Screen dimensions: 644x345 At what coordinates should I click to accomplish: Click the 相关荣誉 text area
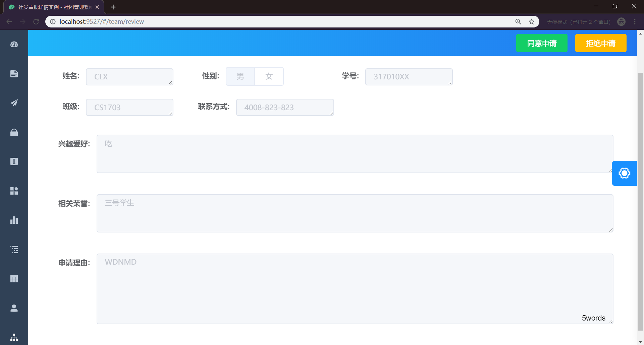[x=355, y=213]
